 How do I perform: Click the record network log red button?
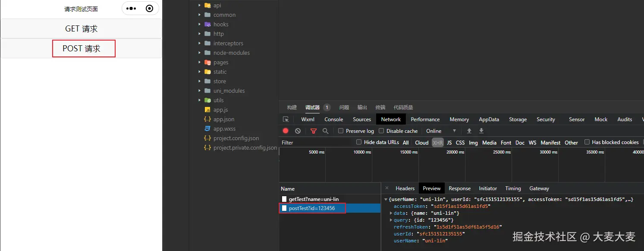point(286,131)
